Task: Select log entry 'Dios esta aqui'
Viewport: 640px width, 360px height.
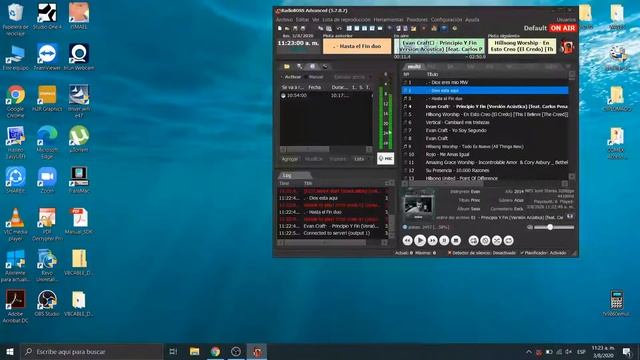Action: coord(333,198)
